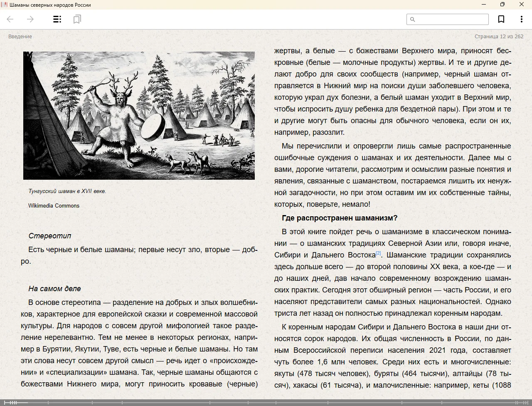The image size is (532, 406).
Task: Restore down the reader window
Action: [x=502, y=5]
